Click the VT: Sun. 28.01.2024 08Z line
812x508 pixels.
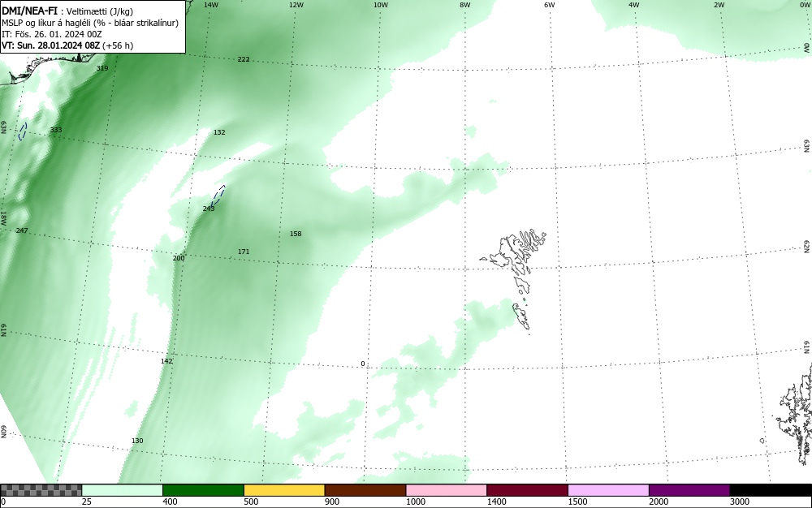pos(67,45)
